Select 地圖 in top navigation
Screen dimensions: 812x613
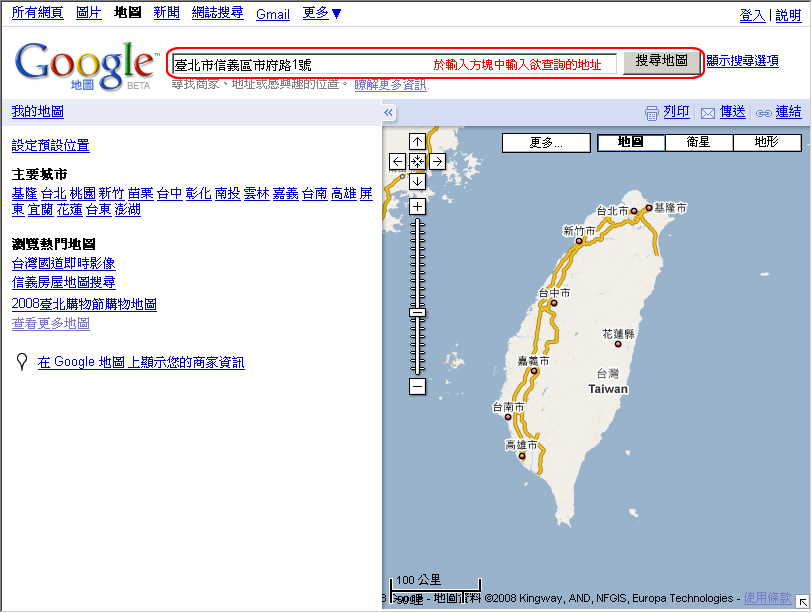pyautogui.click(x=127, y=13)
